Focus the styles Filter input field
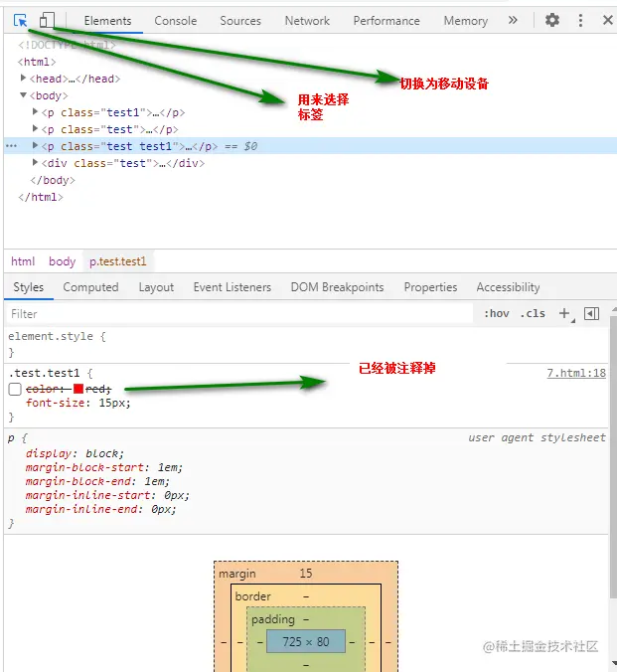The image size is (617, 672). 240,314
